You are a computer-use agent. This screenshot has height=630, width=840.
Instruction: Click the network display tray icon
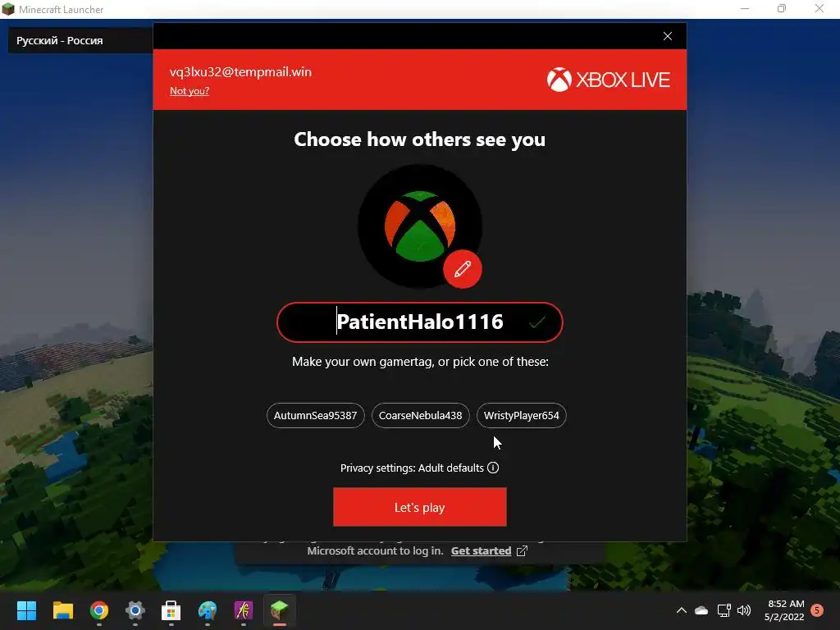click(x=724, y=610)
